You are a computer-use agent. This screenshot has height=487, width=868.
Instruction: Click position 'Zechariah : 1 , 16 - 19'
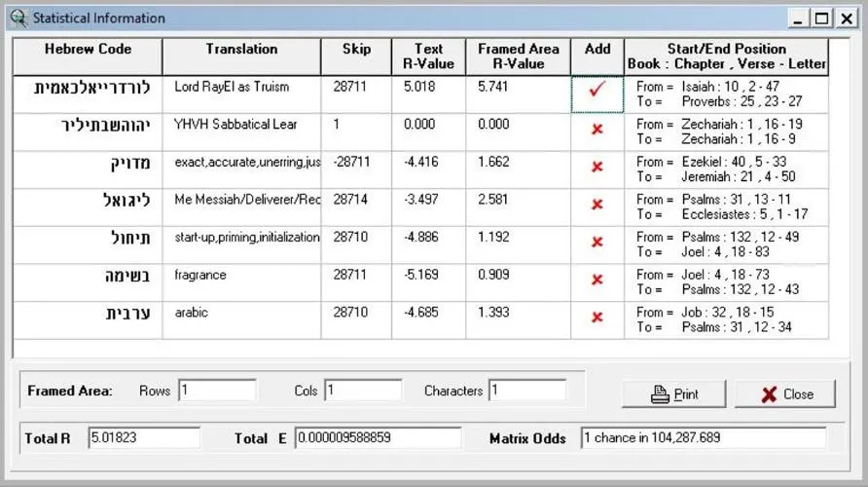point(741,124)
